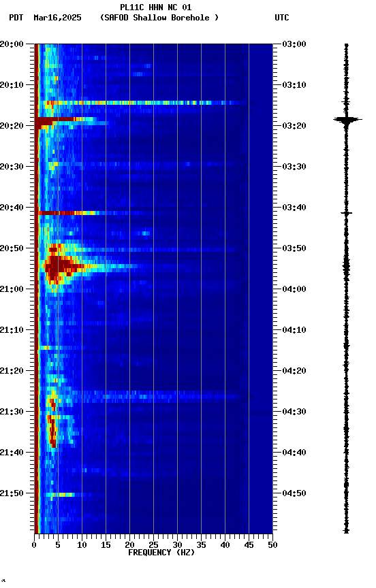Click the date label Mar16,2025
Viewport: 376px width, 588px height.
click(57, 18)
